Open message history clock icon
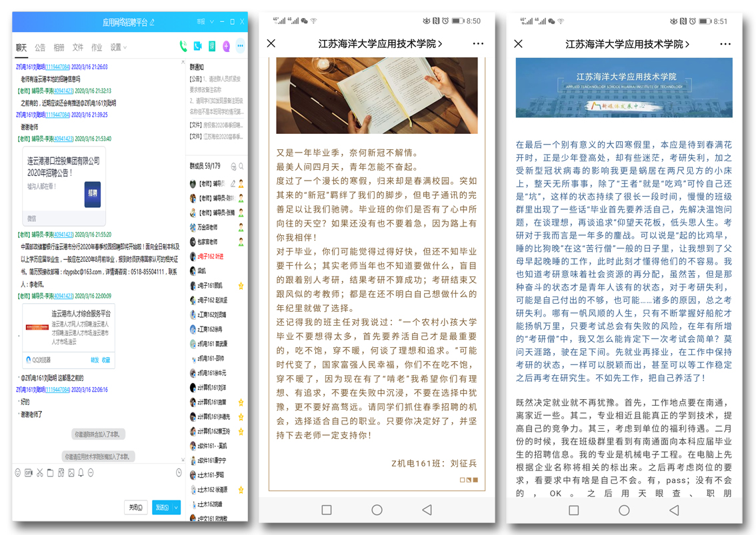The height and width of the screenshot is (535, 756). point(179,473)
